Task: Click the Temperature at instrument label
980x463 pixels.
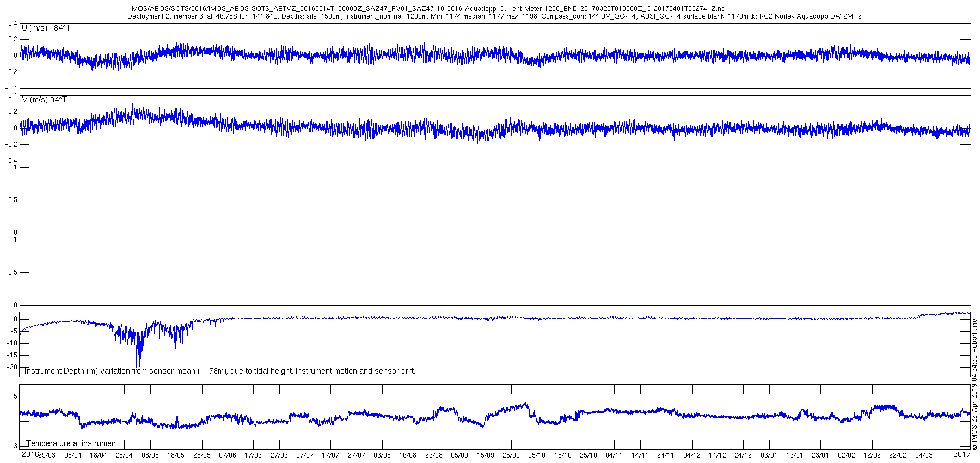Action: pos(72,443)
